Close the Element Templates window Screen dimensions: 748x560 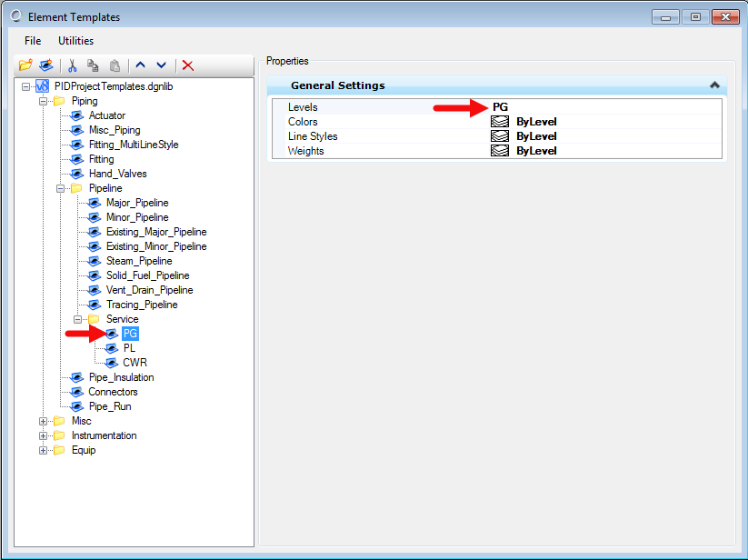coord(725,17)
